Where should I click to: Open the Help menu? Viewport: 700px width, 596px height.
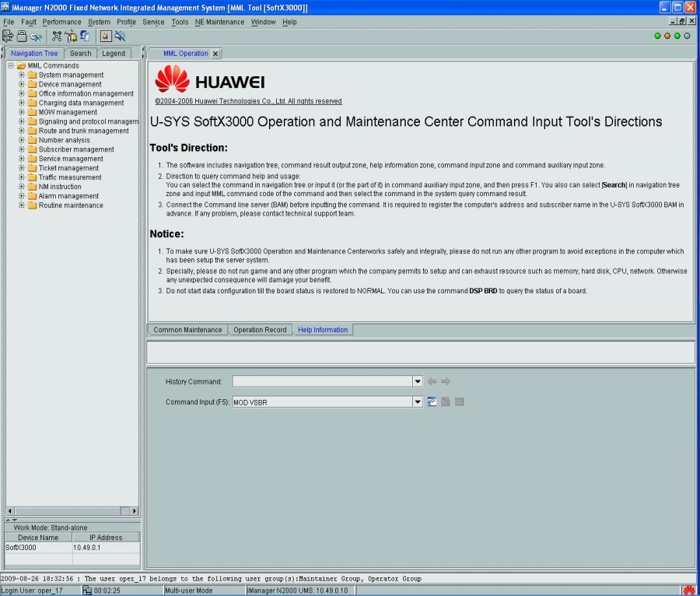point(289,22)
